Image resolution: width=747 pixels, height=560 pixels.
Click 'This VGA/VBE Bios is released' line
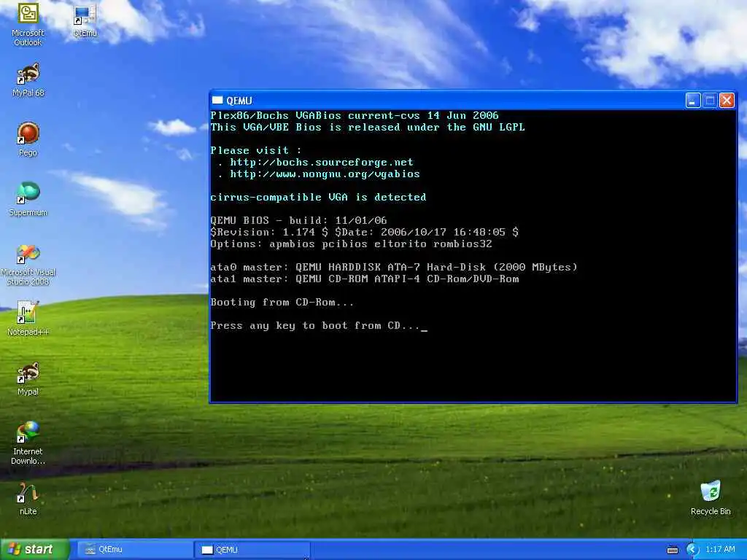pos(368,127)
